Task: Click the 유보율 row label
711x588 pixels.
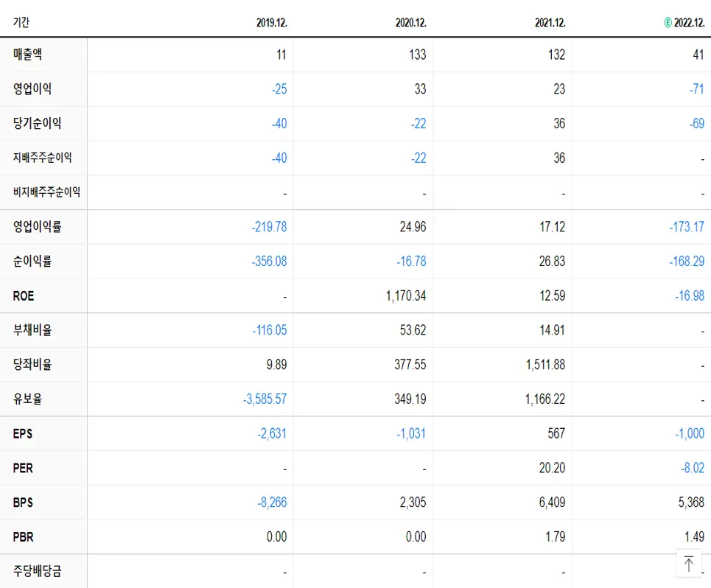Action: [27, 399]
